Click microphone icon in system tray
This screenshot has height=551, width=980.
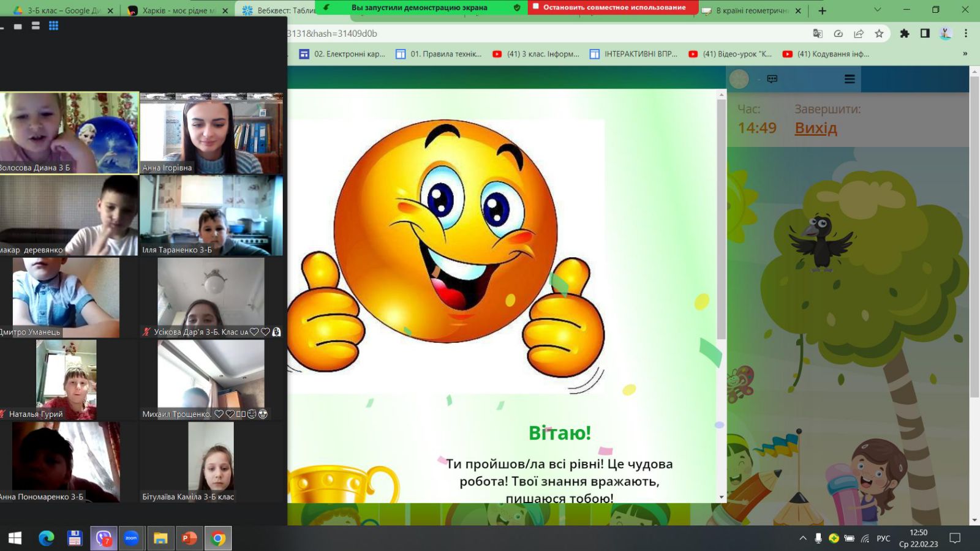[x=818, y=538]
